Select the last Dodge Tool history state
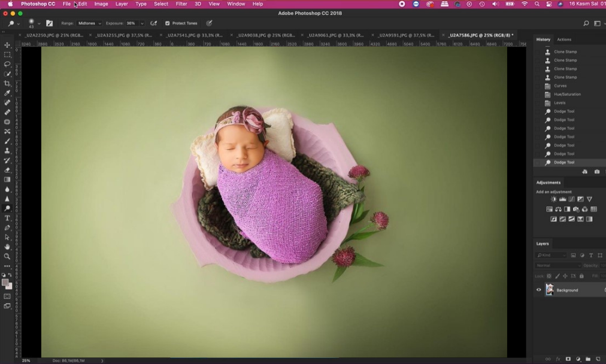 (x=564, y=162)
